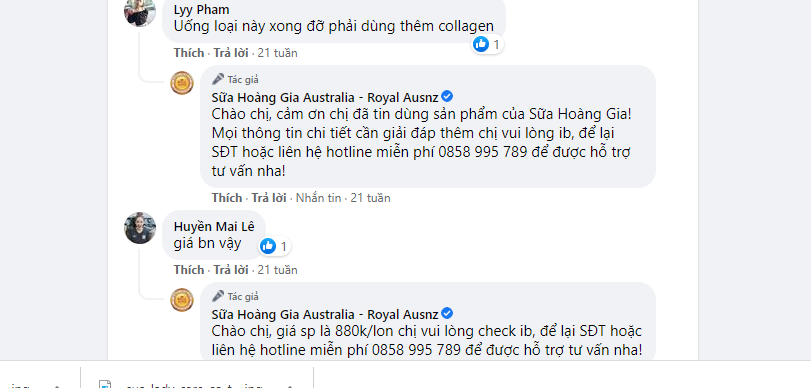811x388 pixels.
Task: Click the Tác giả author icon in first reply
Action: point(218,79)
